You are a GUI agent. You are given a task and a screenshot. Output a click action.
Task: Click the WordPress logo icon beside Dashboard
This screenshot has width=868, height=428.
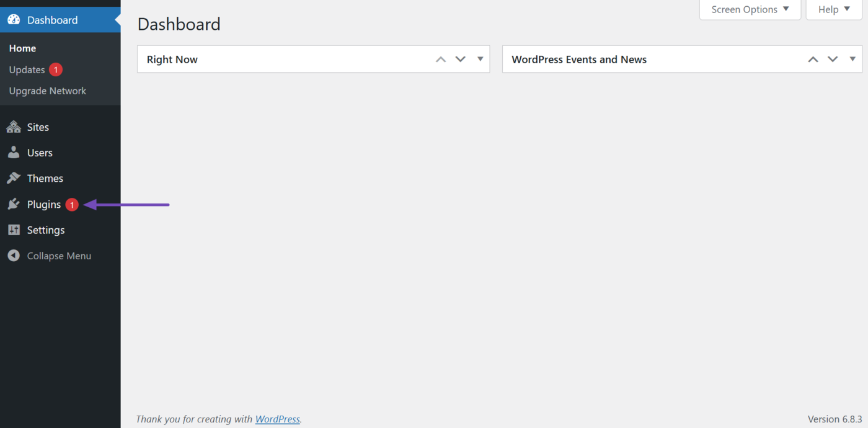click(14, 19)
